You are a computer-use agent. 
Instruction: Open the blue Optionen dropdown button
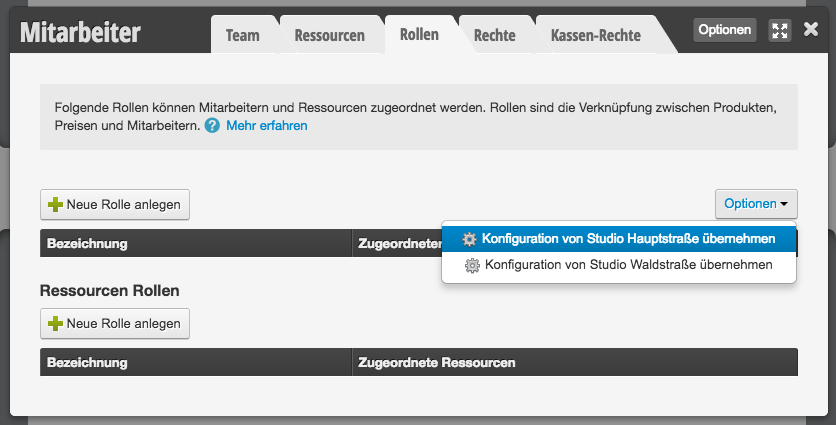click(756, 204)
